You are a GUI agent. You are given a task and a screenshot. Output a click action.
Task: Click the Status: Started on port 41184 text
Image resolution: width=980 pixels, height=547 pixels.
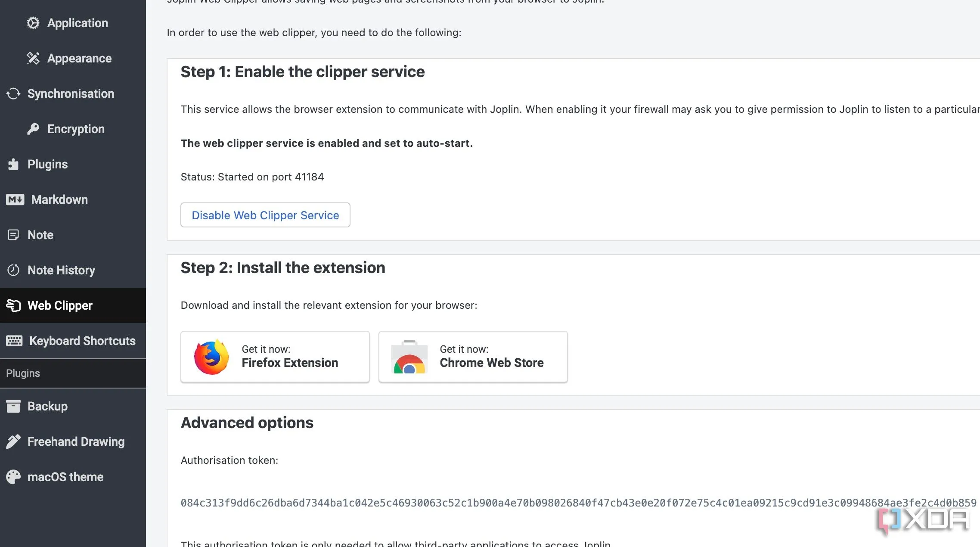click(252, 177)
